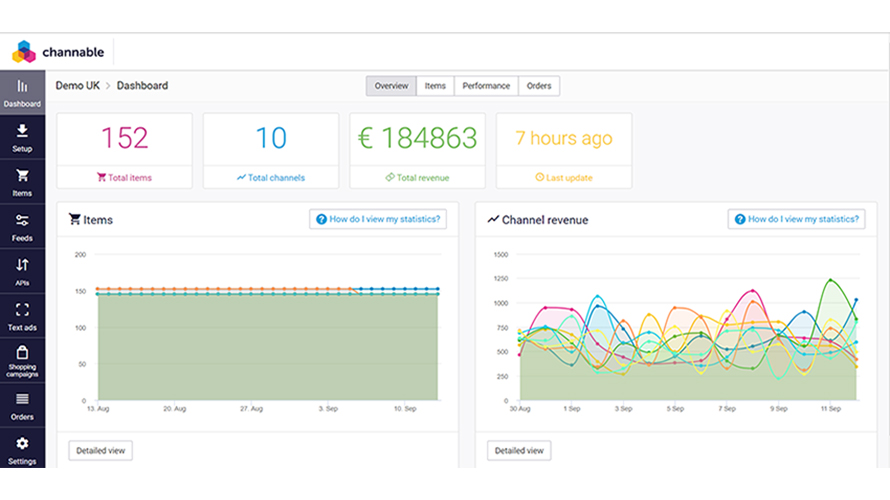Open APIs sidebar icon

[22, 272]
